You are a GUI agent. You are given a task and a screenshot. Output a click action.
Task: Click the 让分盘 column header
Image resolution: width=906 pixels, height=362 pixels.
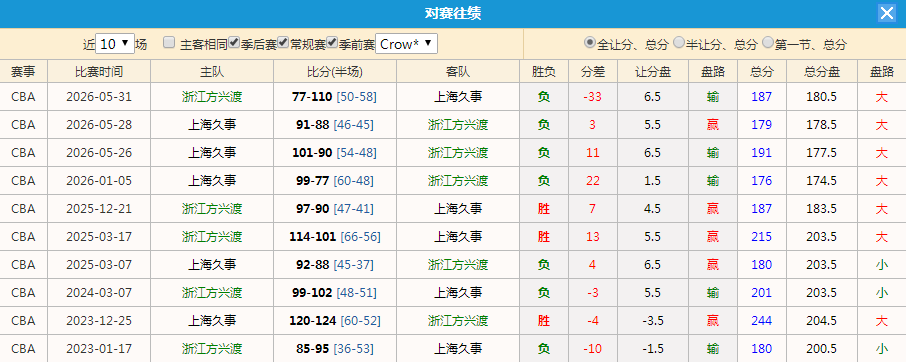click(653, 71)
